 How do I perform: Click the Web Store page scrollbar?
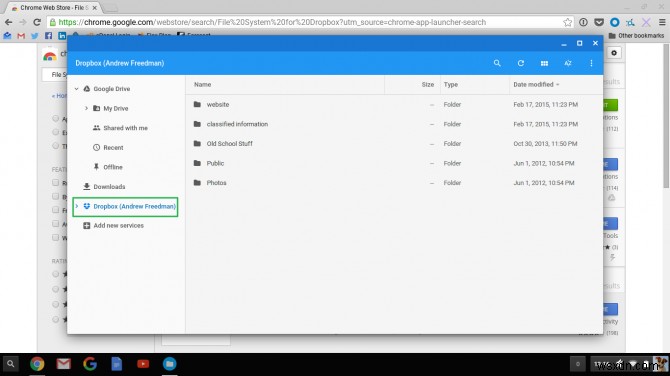(666, 115)
